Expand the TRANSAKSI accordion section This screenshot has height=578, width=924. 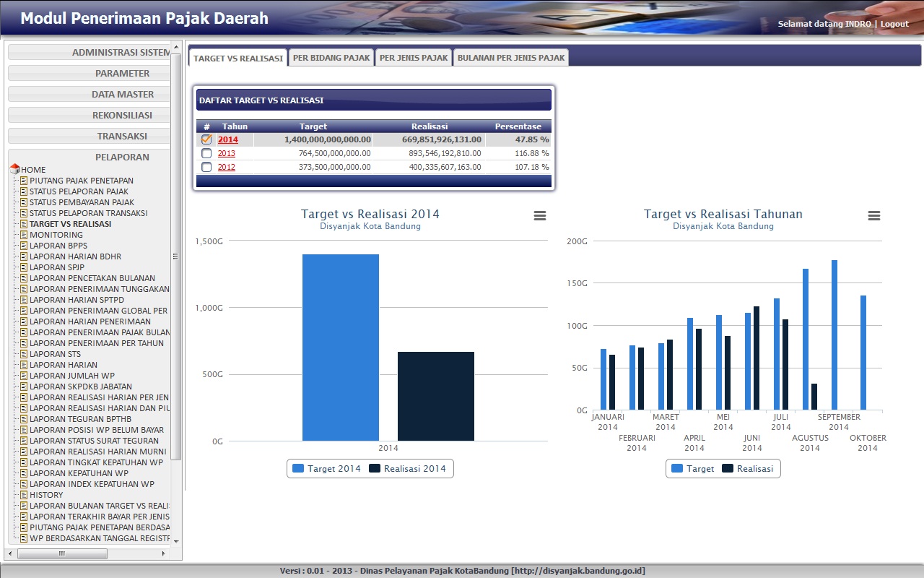click(x=90, y=136)
